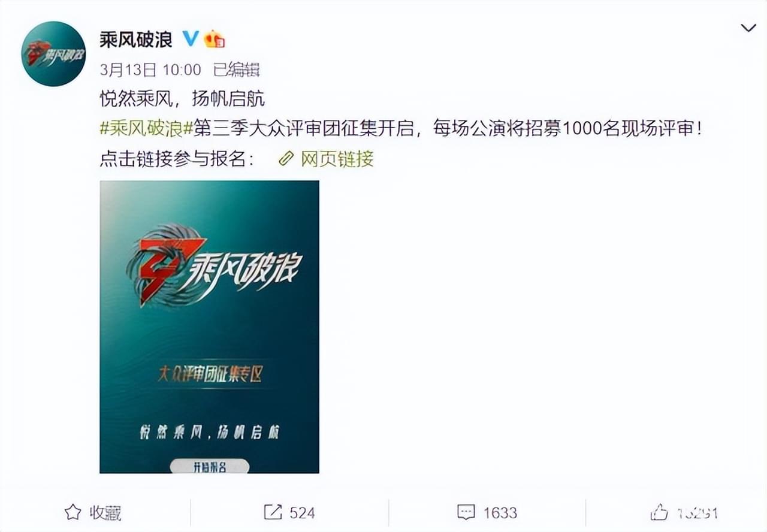The width and height of the screenshot is (767, 532).
Task: View the 已编辑 edit history
Action: (237, 69)
